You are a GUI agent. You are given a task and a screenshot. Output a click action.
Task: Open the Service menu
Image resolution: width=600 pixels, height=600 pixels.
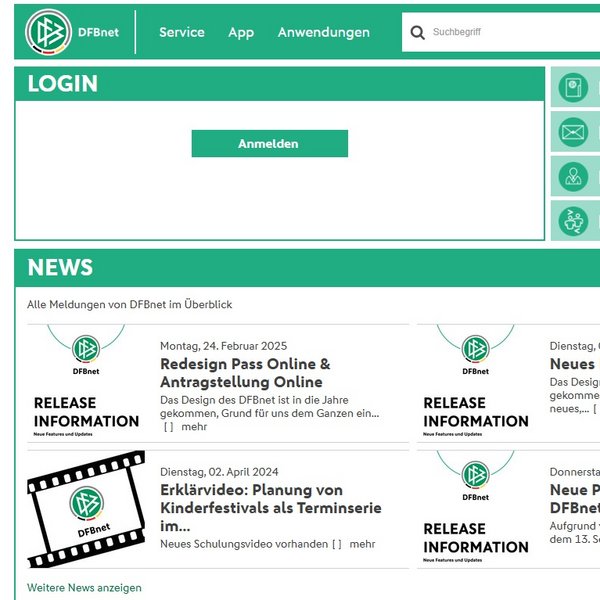pyautogui.click(x=181, y=32)
